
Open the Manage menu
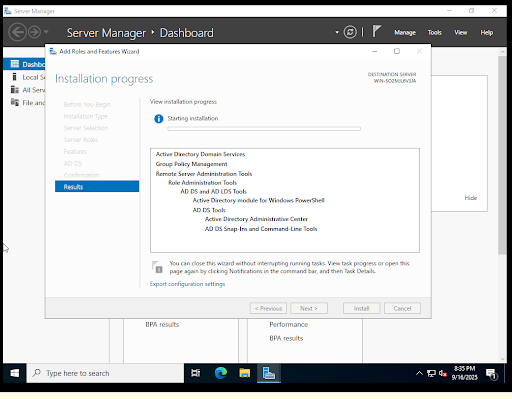point(405,32)
